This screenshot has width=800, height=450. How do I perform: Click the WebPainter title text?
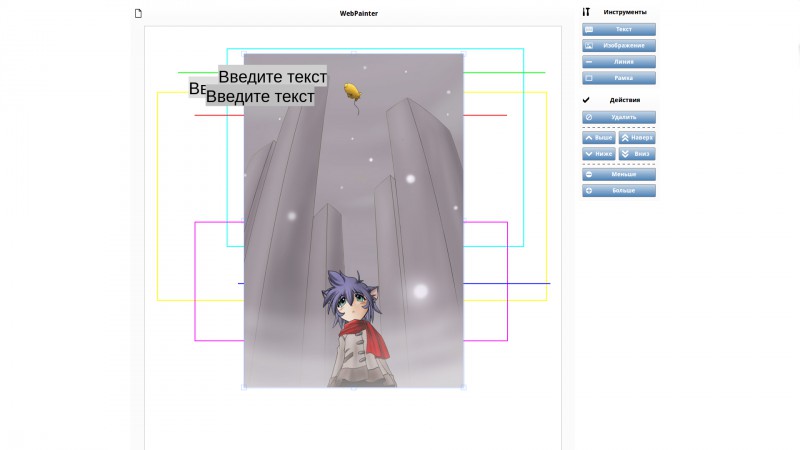pos(359,13)
